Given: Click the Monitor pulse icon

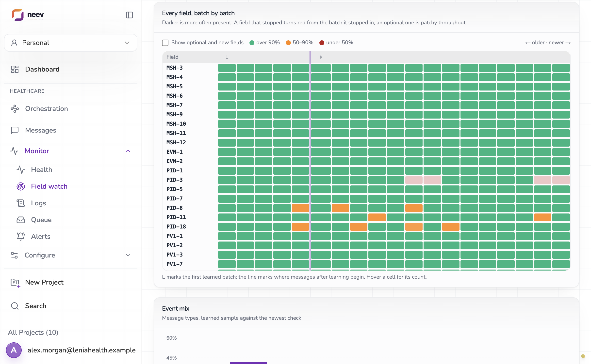Looking at the screenshot, I should coord(14,151).
